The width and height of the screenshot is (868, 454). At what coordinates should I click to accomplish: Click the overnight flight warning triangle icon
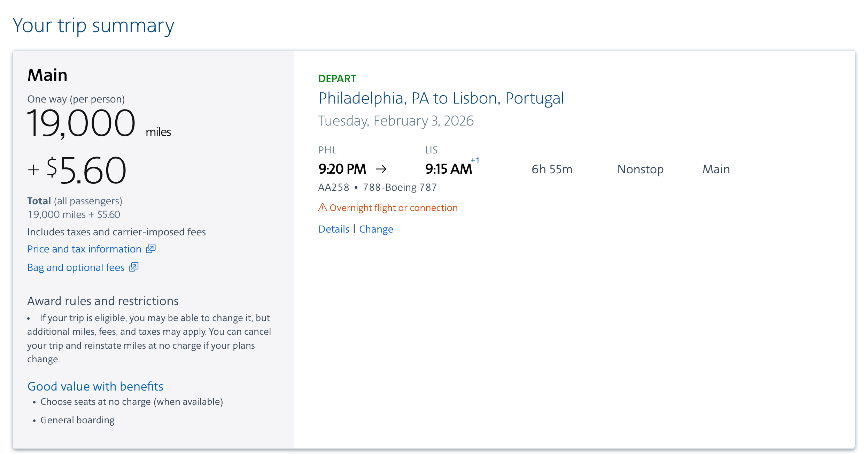point(323,207)
